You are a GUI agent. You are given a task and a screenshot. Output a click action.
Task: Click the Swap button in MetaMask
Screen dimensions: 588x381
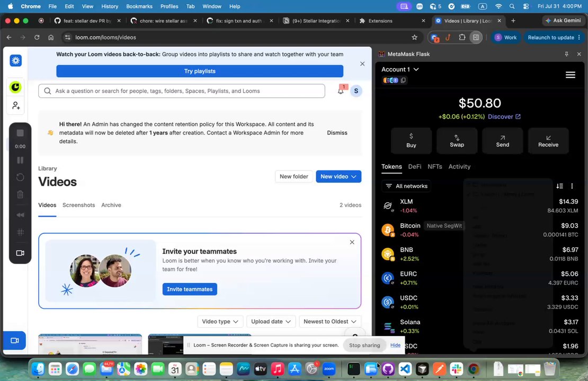pyautogui.click(x=457, y=140)
